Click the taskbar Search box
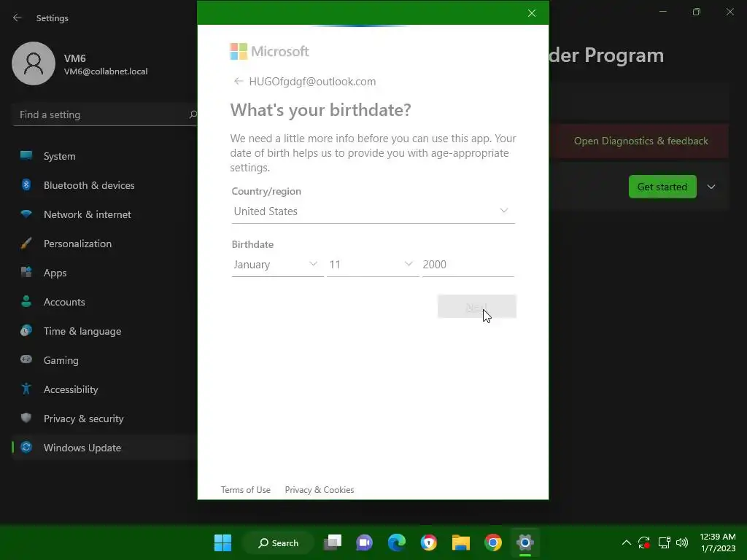747x560 pixels. pyautogui.click(x=278, y=542)
